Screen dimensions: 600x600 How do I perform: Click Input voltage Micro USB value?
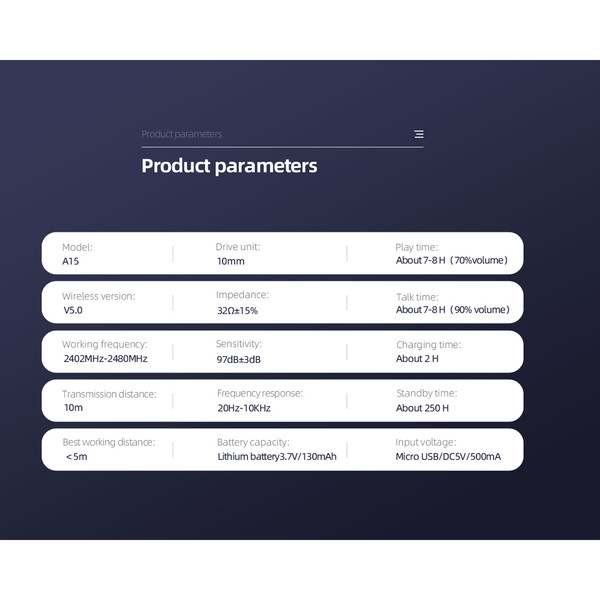tap(448, 457)
